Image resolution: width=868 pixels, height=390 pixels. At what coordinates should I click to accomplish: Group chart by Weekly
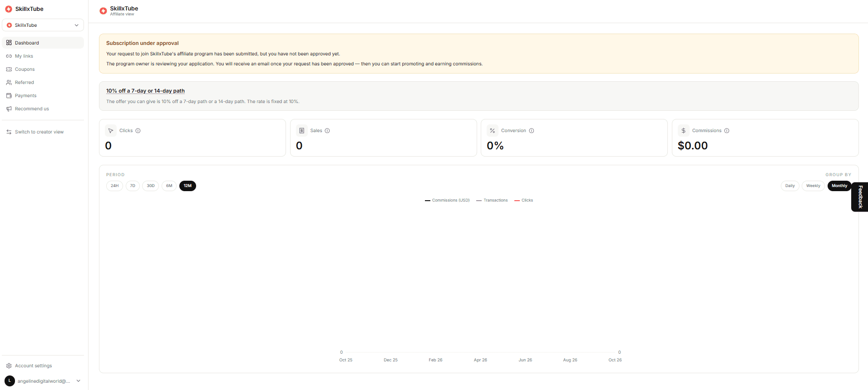pos(813,186)
